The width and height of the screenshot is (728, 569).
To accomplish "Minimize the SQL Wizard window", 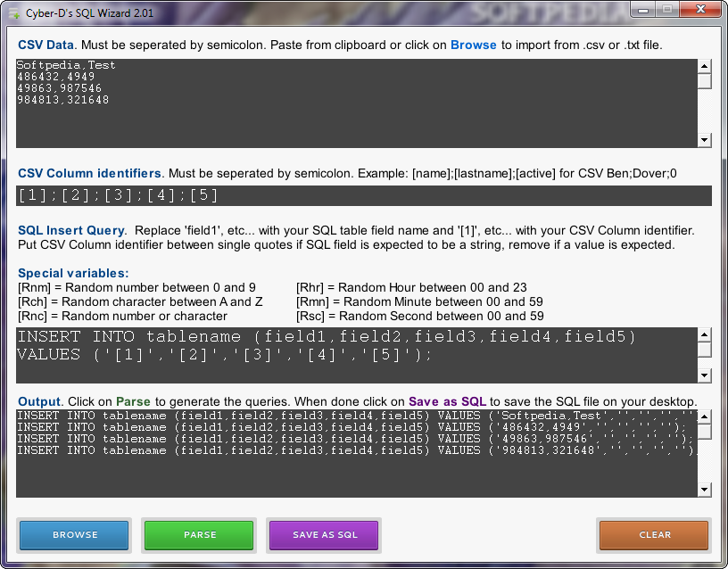I will coord(643,10).
